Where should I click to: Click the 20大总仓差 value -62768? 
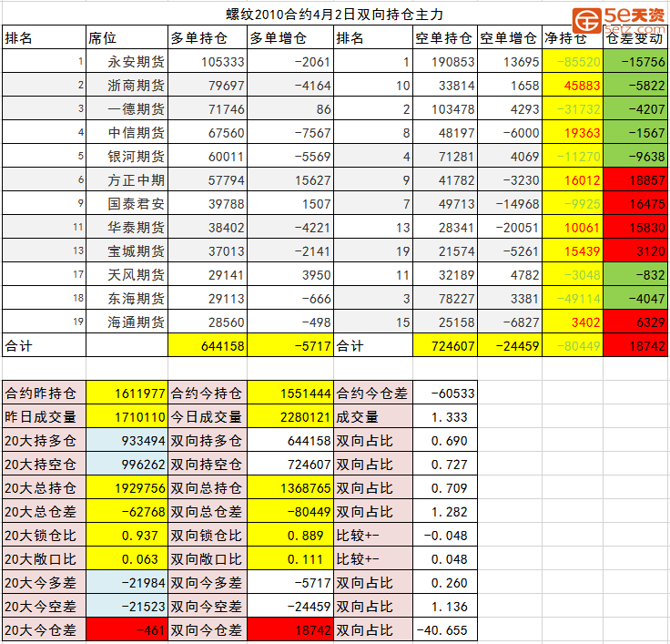(127, 511)
